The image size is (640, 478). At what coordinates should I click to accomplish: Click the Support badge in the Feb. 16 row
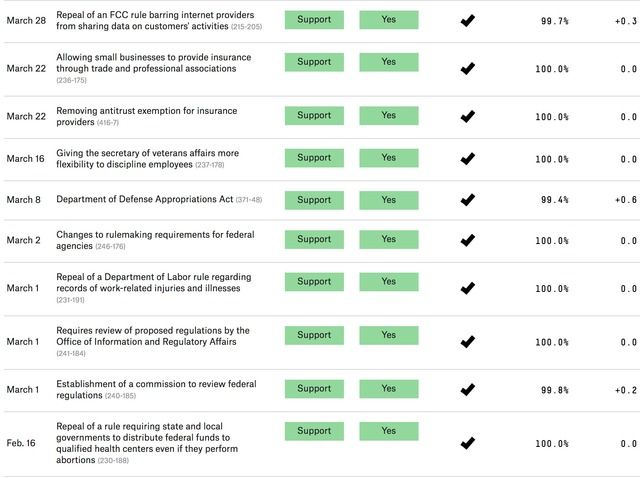tap(314, 431)
